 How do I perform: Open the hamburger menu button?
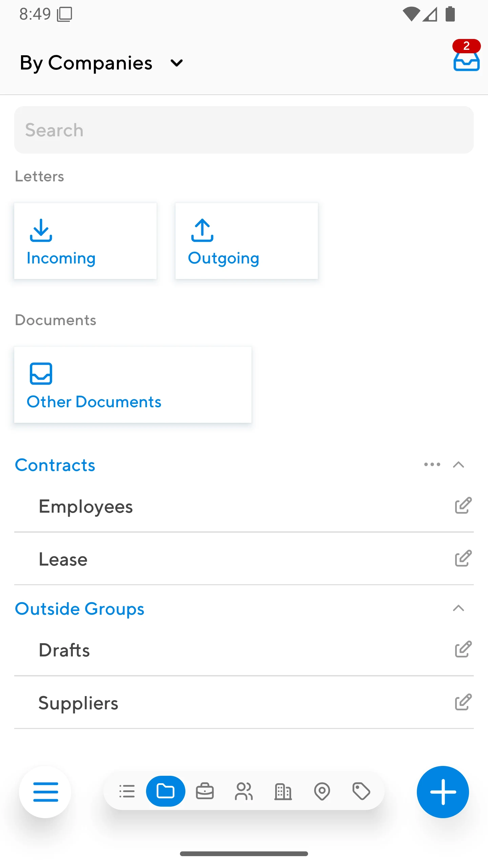click(45, 792)
